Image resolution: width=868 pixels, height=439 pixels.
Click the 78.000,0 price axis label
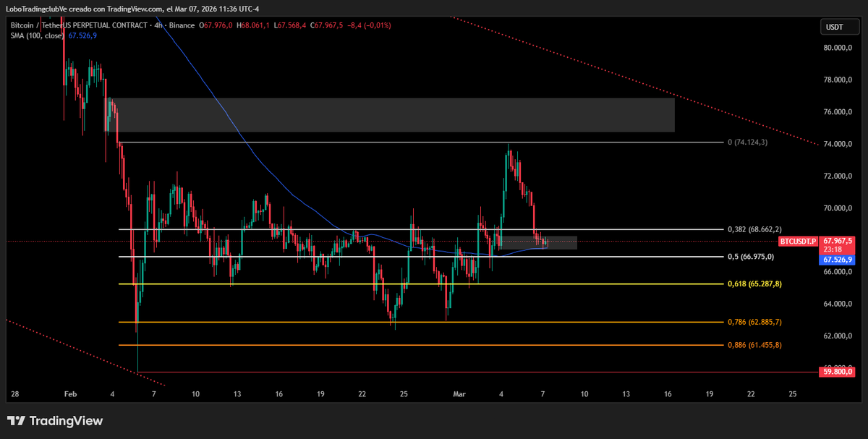(838, 80)
